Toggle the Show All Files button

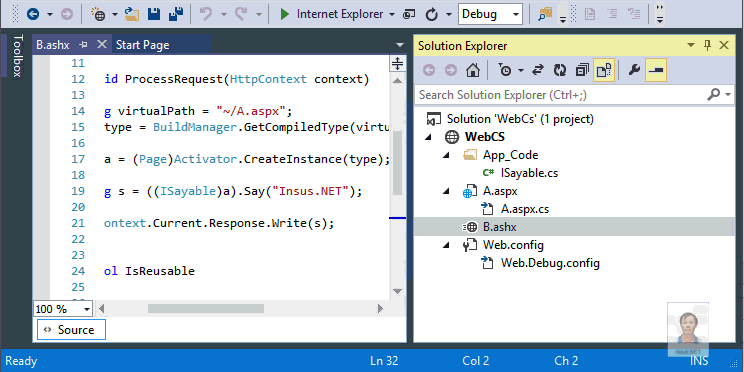604,71
